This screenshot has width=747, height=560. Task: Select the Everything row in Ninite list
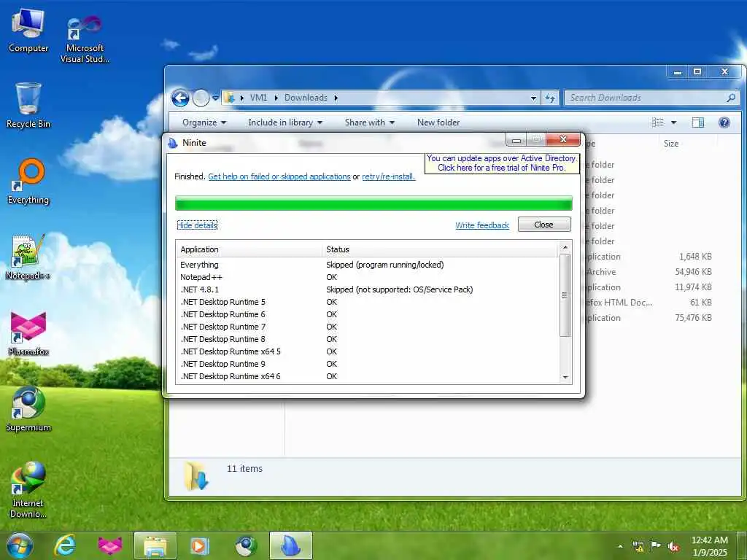367,265
